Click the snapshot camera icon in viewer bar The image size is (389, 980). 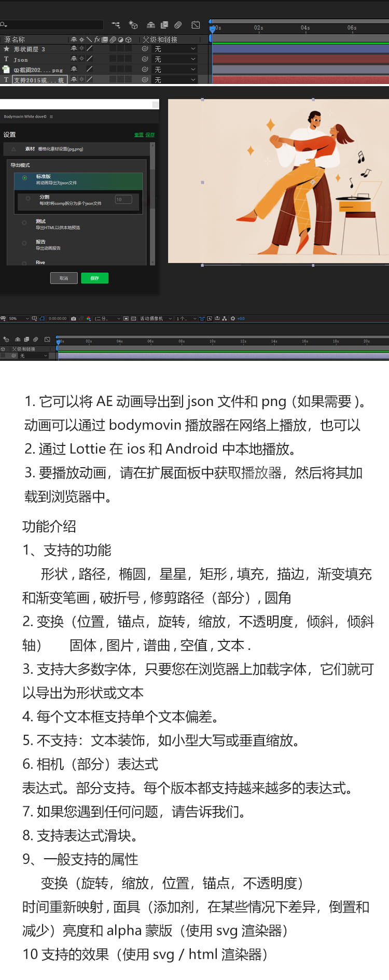click(x=74, y=318)
